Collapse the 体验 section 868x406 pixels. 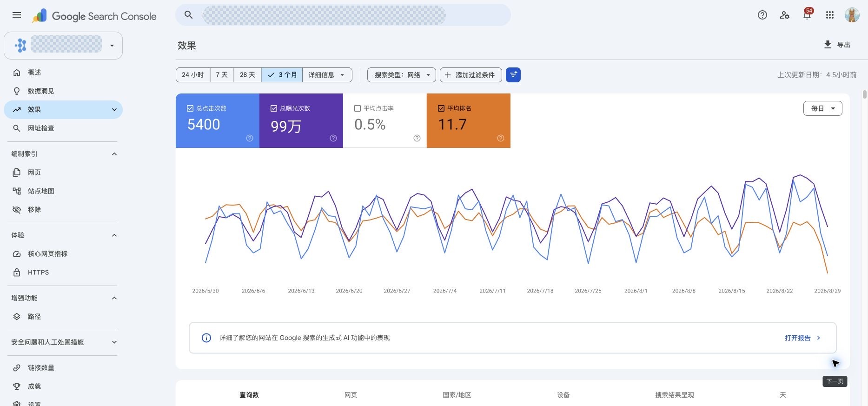click(114, 235)
